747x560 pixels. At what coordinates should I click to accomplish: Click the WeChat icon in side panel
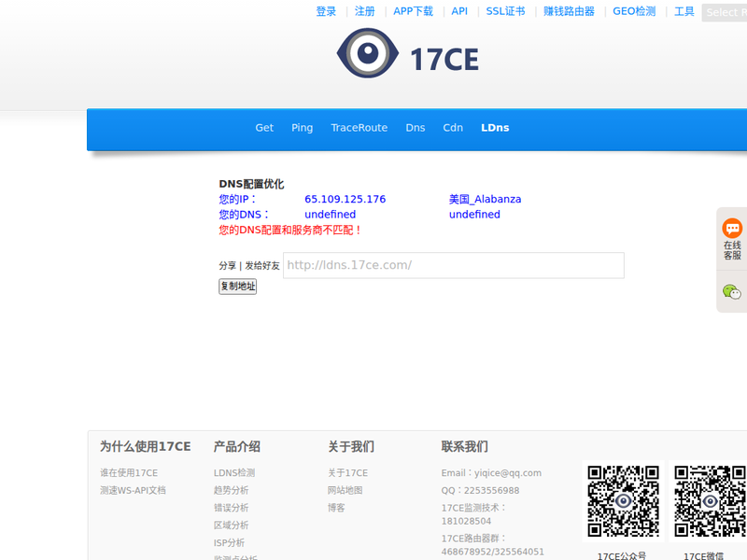pyautogui.click(x=732, y=291)
